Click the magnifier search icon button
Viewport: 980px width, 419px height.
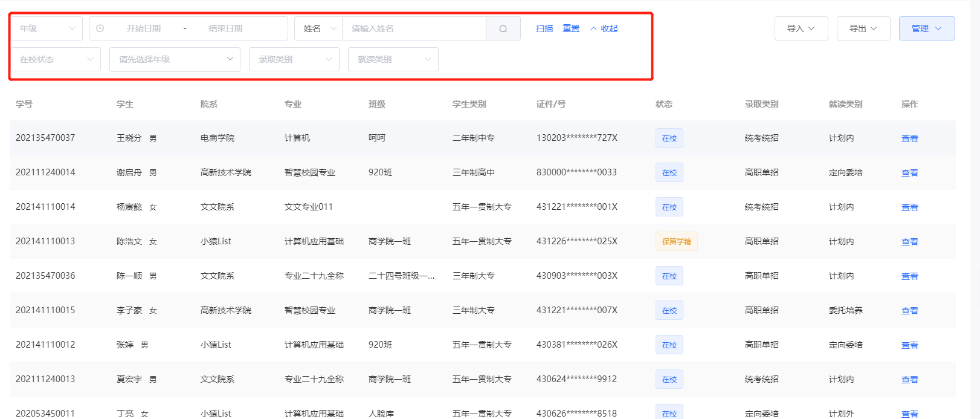point(503,28)
